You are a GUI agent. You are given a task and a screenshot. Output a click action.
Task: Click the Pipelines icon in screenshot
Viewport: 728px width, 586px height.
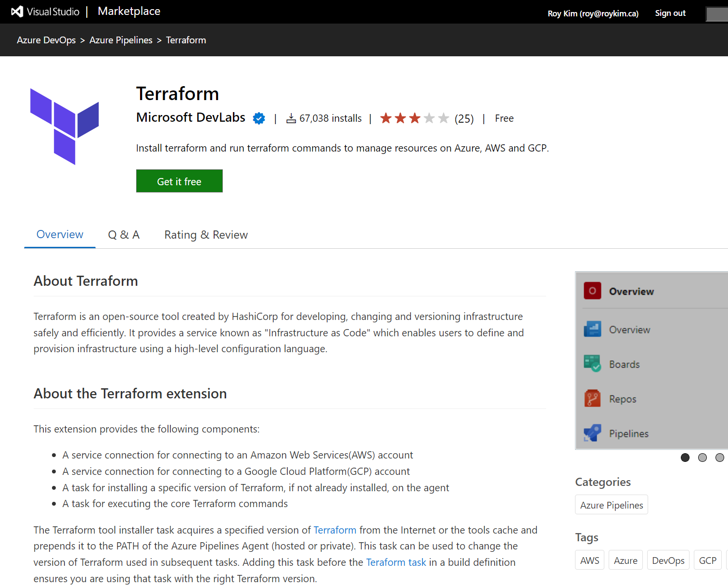click(592, 433)
